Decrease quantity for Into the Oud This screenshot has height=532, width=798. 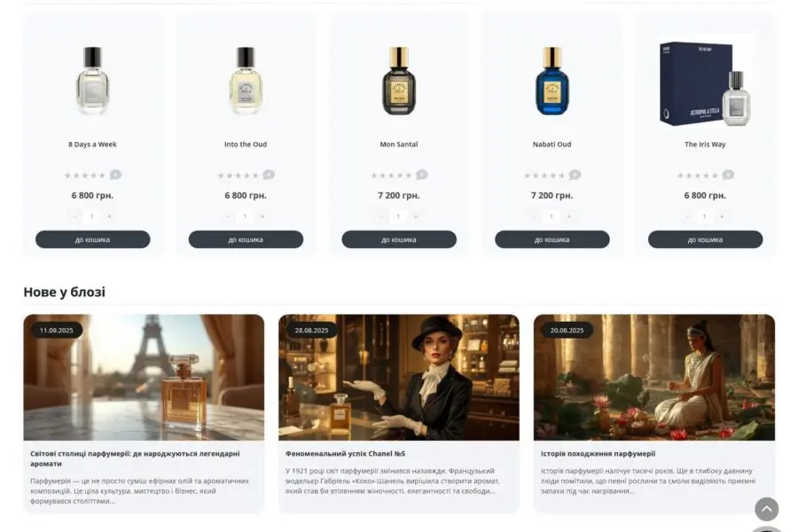228,216
